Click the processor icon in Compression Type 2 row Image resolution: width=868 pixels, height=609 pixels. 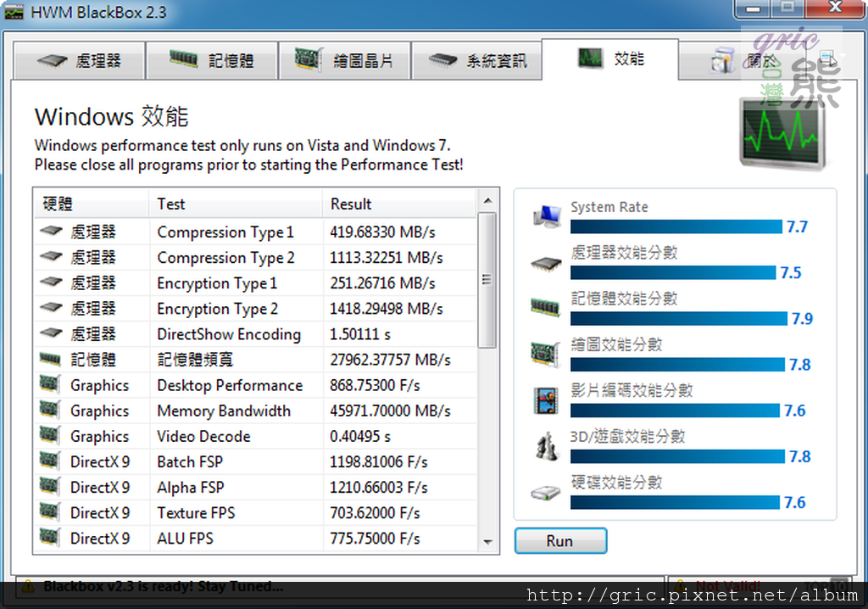[52, 256]
